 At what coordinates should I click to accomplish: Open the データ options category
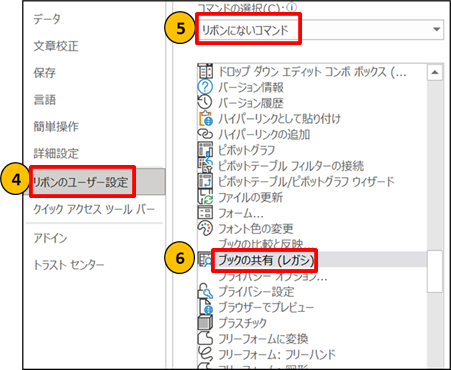[x=47, y=19]
